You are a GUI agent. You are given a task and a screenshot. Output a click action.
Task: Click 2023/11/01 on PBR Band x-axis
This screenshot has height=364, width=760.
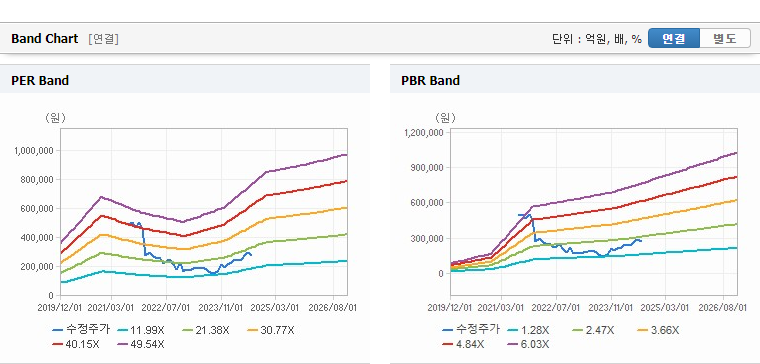[x=611, y=307]
